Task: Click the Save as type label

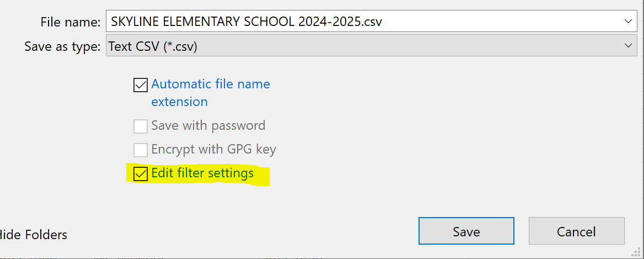Action: [x=62, y=46]
